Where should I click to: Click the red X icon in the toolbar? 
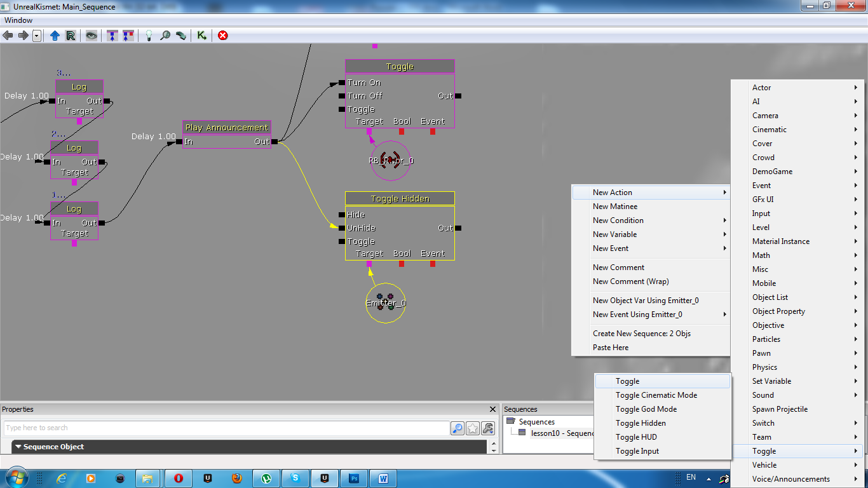pos(222,36)
